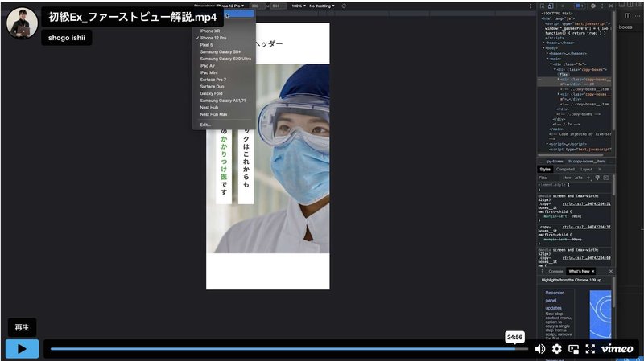The height and width of the screenshot is (361, 644).
Task: Enable picture-in-picture mode
Action: pos(574,349)
